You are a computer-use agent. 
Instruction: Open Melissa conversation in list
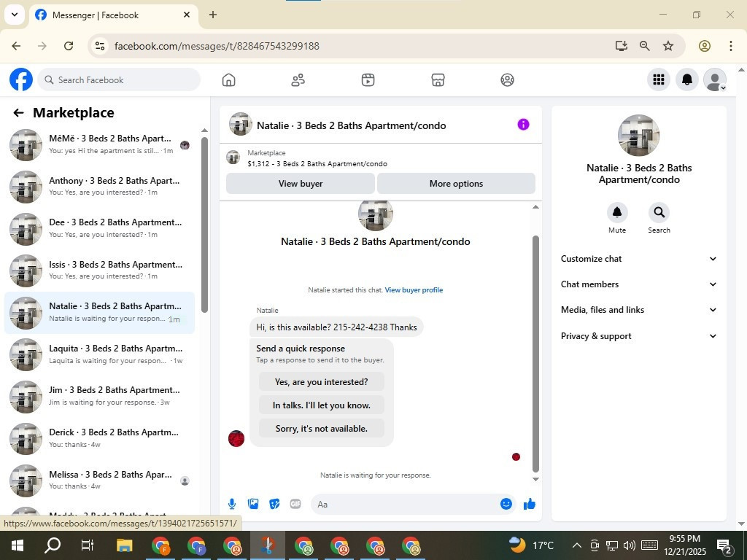pos(99,481)
